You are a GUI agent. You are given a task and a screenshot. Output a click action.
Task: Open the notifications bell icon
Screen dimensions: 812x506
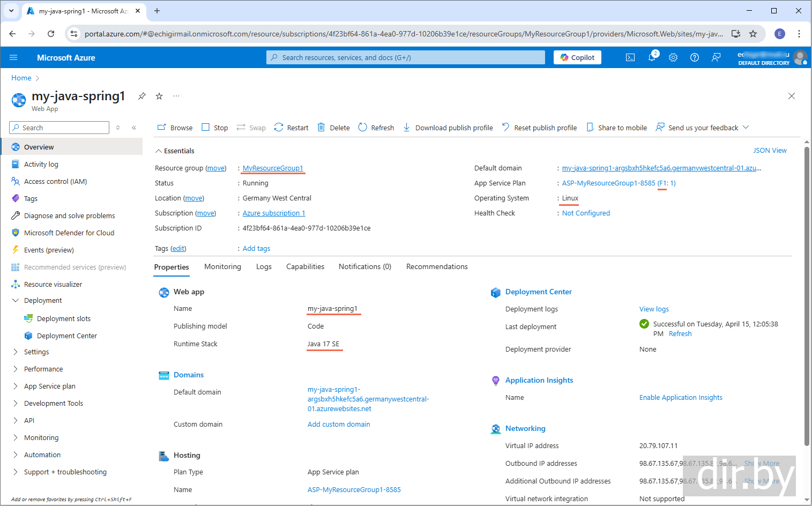pyautogui.click(x=652, y=57)
